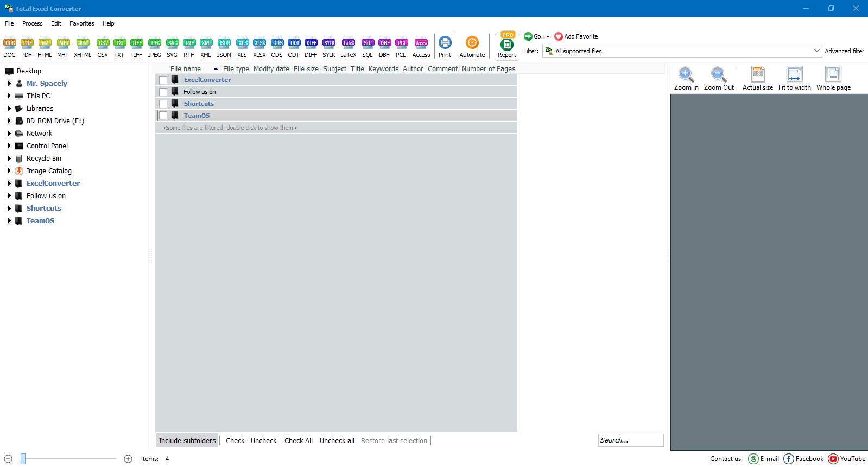Increase size with plus circle button

click(128, 459)
